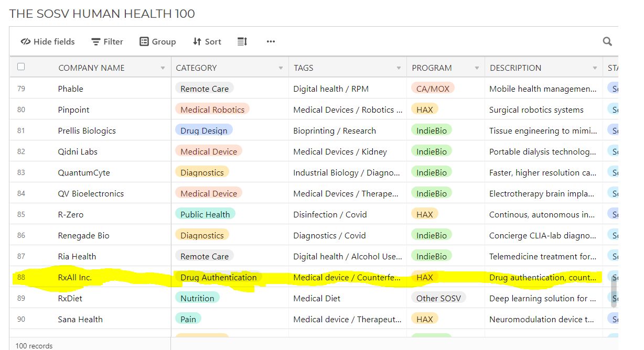Click the vertical scrollbar thumb
This screenshot has width=644, height=350.
pos(614,290)
